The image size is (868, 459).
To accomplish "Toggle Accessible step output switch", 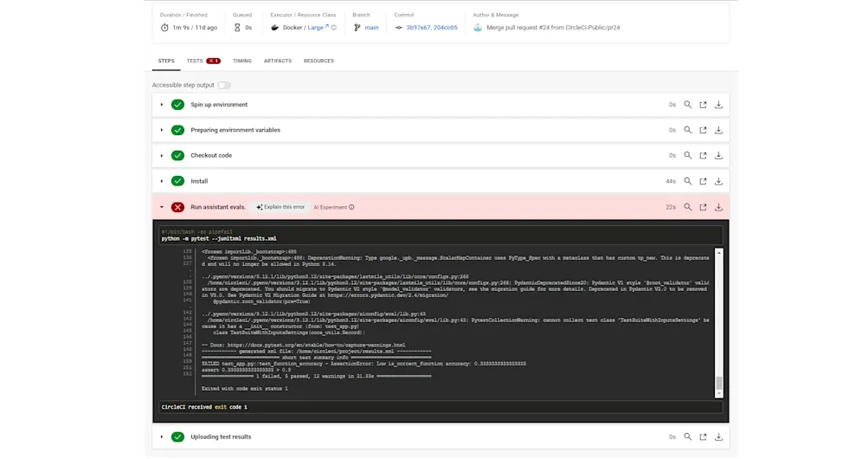I will point(224,85).
